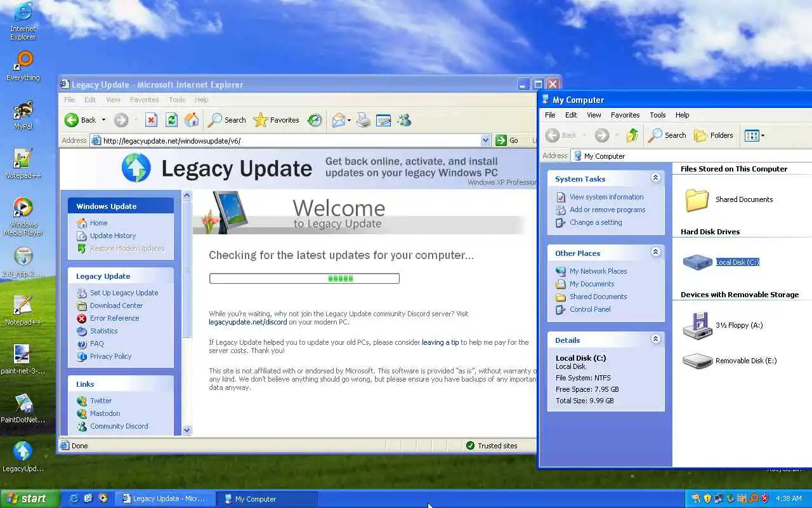Click Start button on taskbar
The height and width of the screenshot is (508, 812).
click(29, 498)
